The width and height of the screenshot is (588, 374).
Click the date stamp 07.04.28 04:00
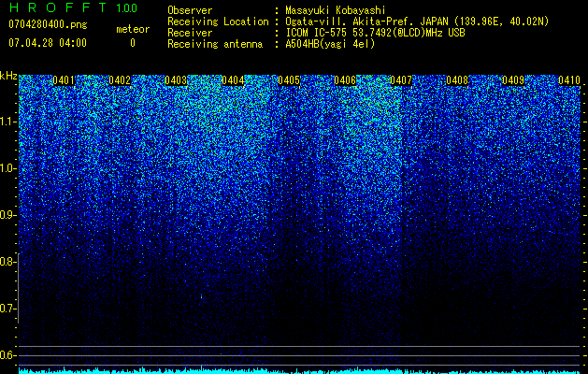[48, 43]
